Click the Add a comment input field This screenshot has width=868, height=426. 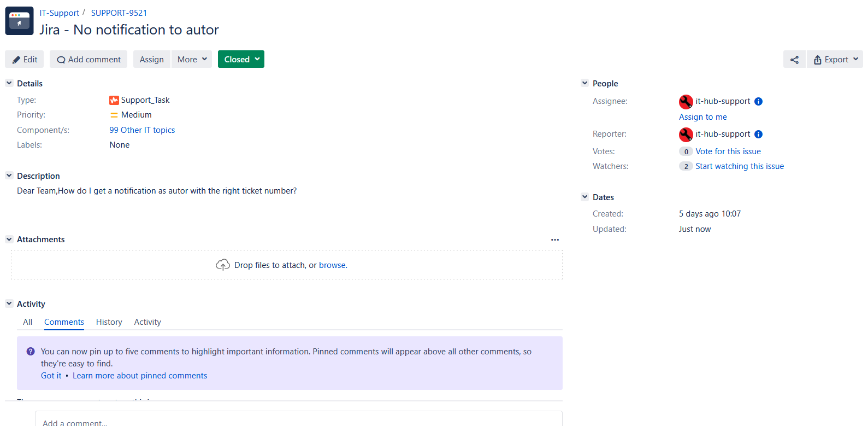298,421
